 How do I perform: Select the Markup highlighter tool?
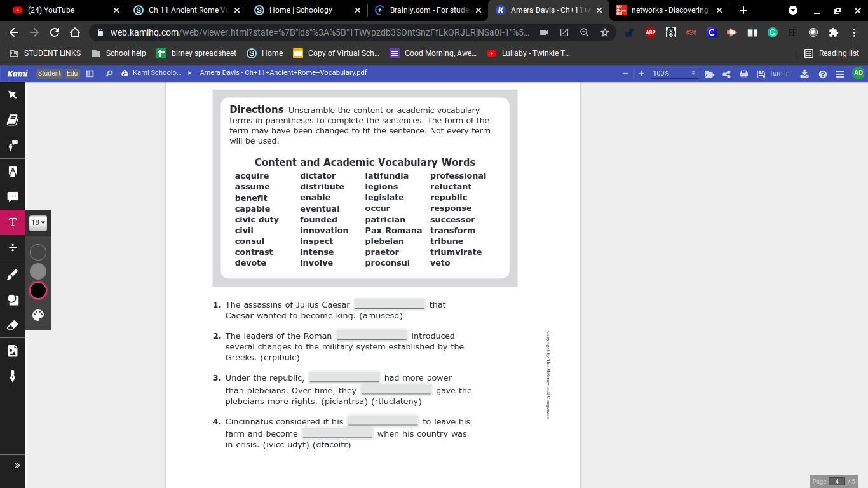click(13, 172)
